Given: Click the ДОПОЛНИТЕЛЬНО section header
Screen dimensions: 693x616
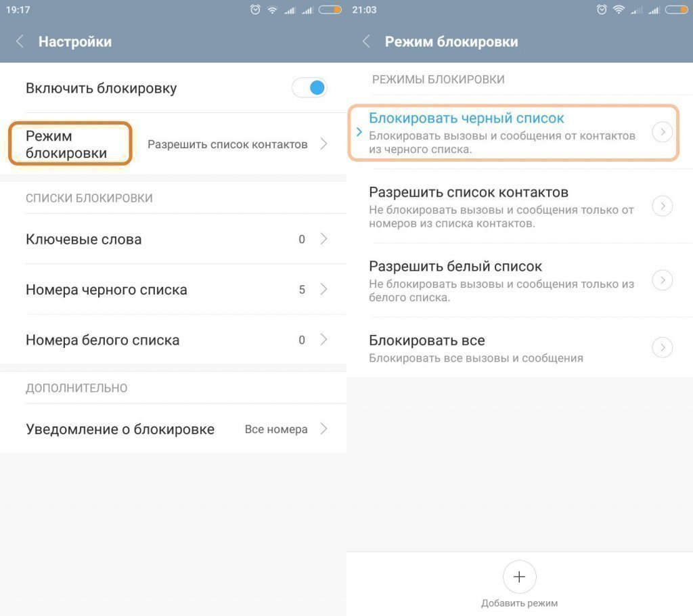Looking at the screenshot, I should click(x=76, y=388).
